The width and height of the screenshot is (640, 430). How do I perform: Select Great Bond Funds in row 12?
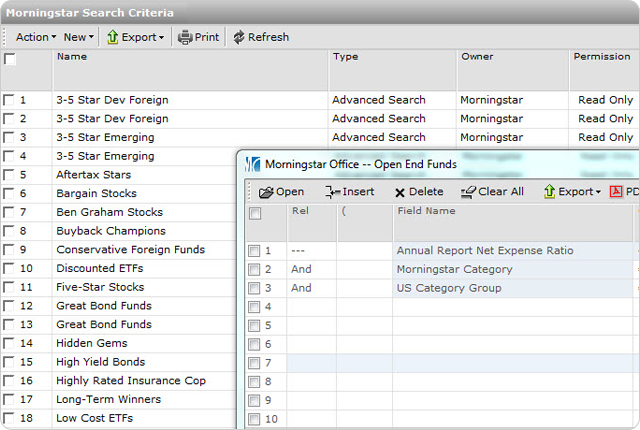104,306
